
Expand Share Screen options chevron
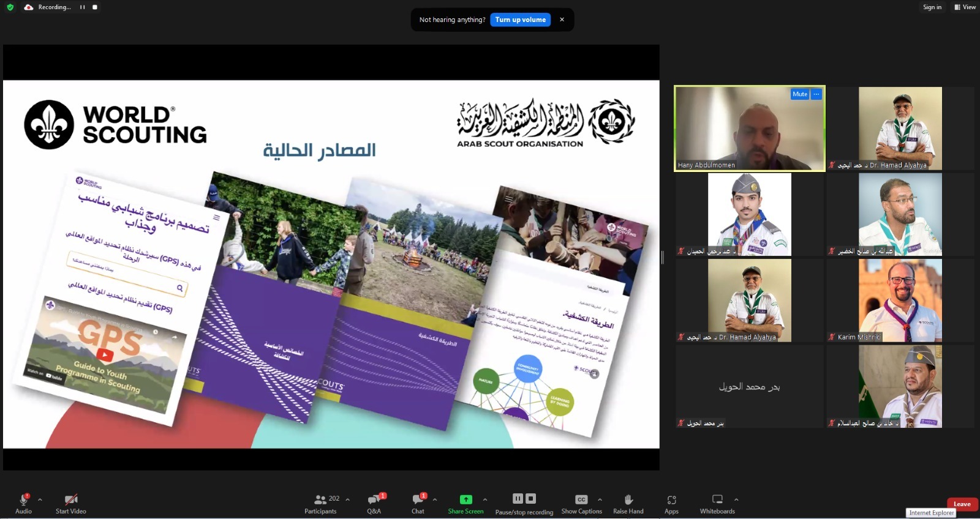pyautogui.click(x=484, y=499)
